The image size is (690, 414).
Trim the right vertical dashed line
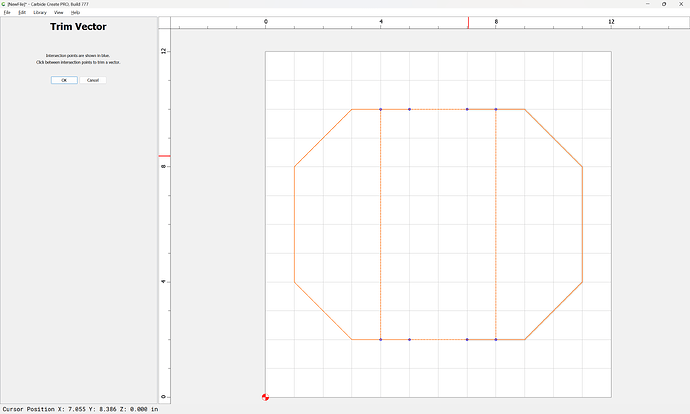(496, 225)
